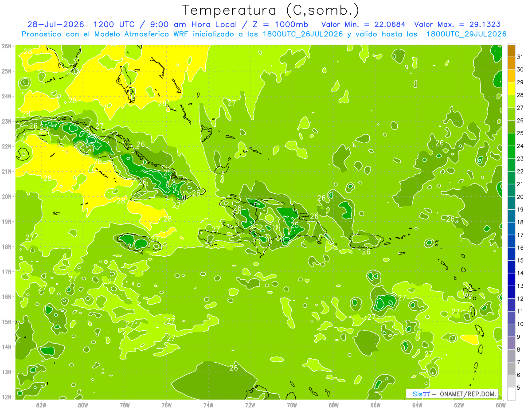The height and width of the screenshot is (411, 532).
Task: Click the longitude axis label "64W"
Action: (x=417, y=405)
